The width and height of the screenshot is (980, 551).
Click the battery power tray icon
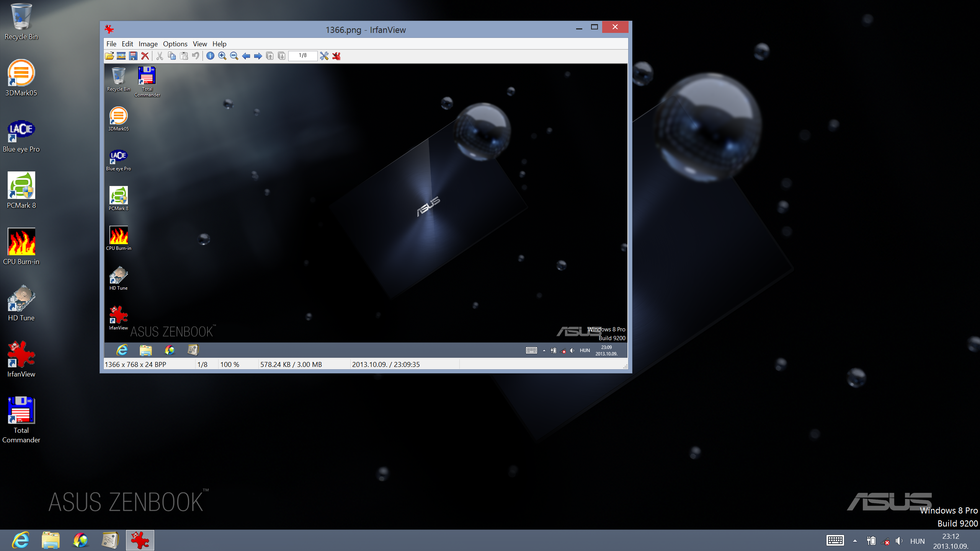pyautogui.click(x=871, y=541)
